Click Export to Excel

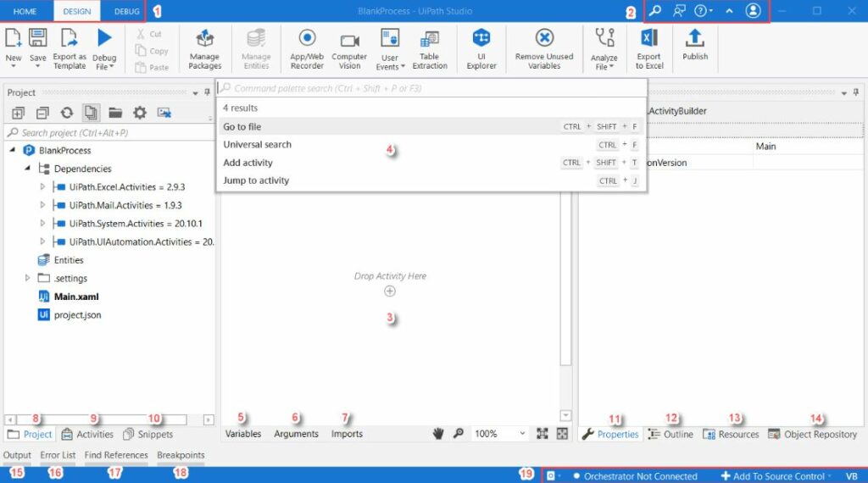pos(648,50)
